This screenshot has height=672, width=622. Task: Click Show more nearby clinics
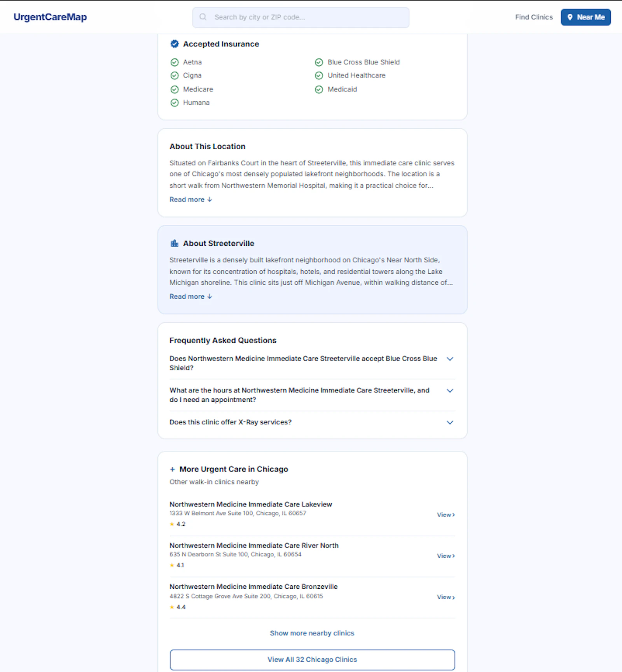point(312,633)
